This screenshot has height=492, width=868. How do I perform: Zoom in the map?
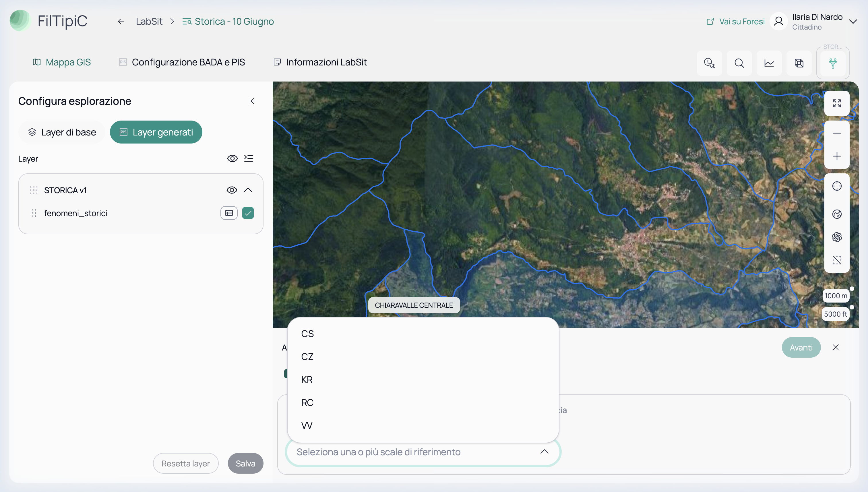click(837, 156)
